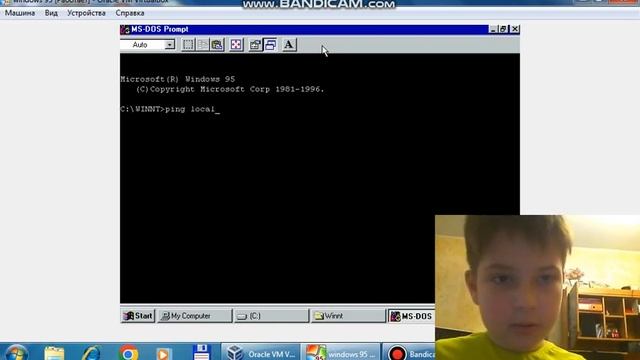Open the Properties toolbar icon
Screen dimensions: 640x360
pyautogui.click(x=255, y=44)
